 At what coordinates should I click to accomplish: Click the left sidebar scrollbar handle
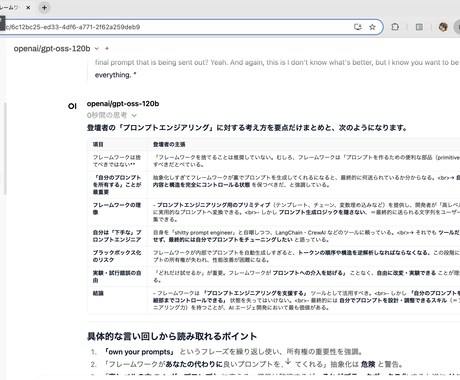pos(5,149)
